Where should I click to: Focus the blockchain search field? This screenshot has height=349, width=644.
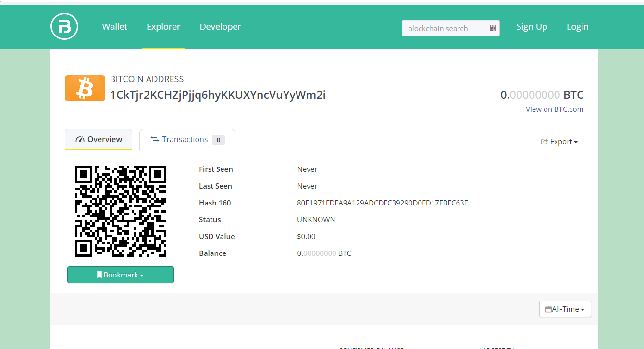445,28
